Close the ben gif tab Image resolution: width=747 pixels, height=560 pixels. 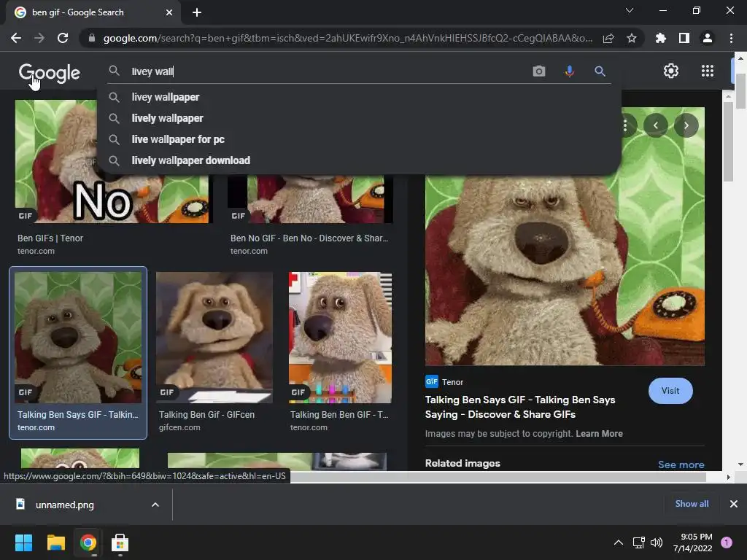(169, 12)
